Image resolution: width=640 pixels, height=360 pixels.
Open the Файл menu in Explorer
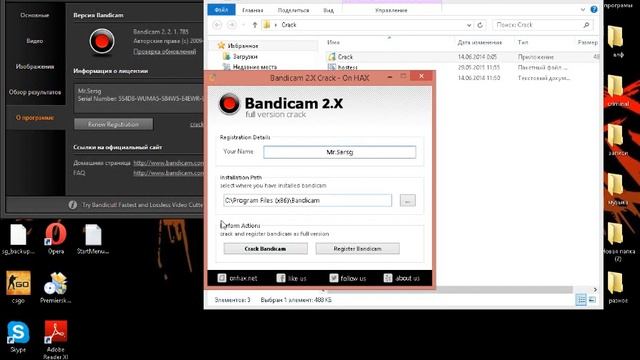[221, 10]
